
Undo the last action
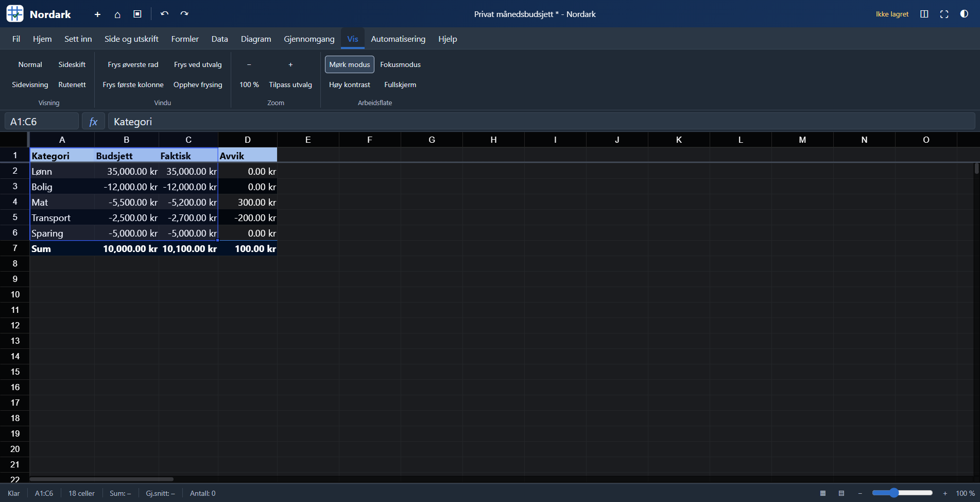click(164, 14)
